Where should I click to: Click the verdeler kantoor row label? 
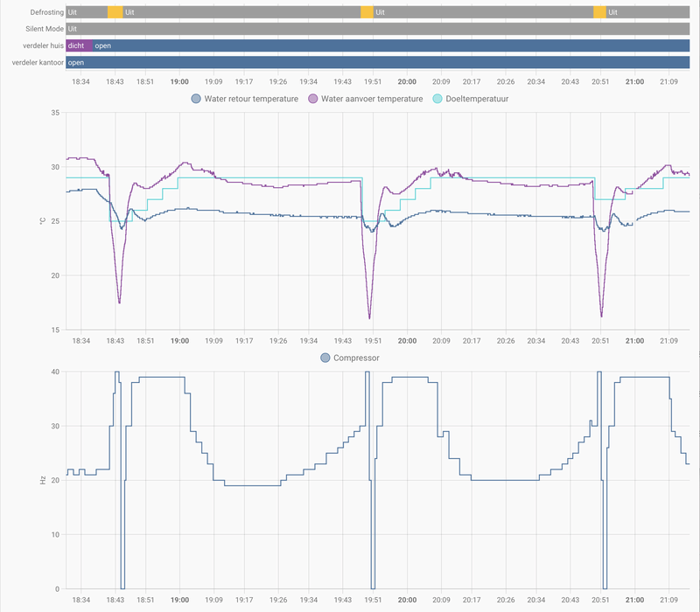tap(38, 62)
